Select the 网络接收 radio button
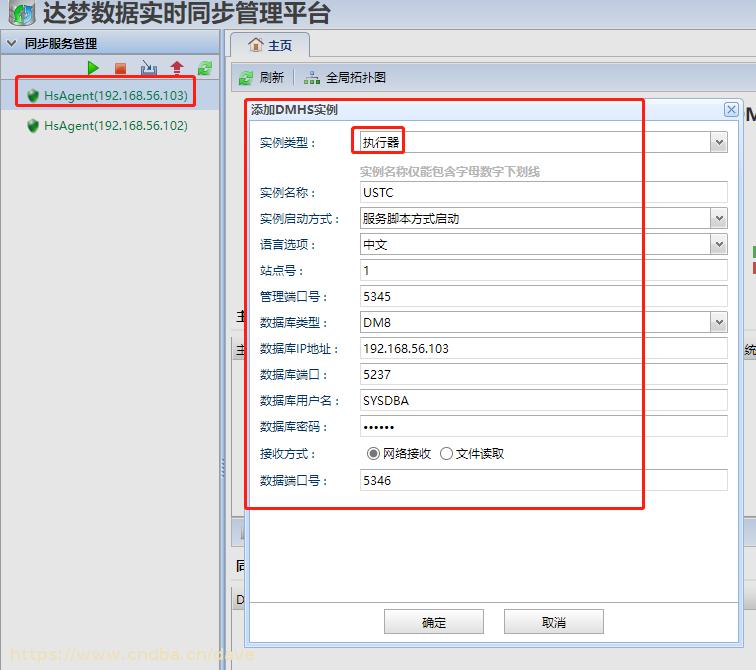The image size is (756, 670). (373, 454)
